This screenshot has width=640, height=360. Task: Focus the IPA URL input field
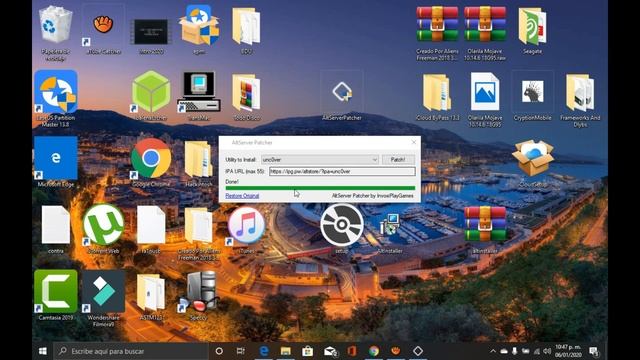[342, 171]
